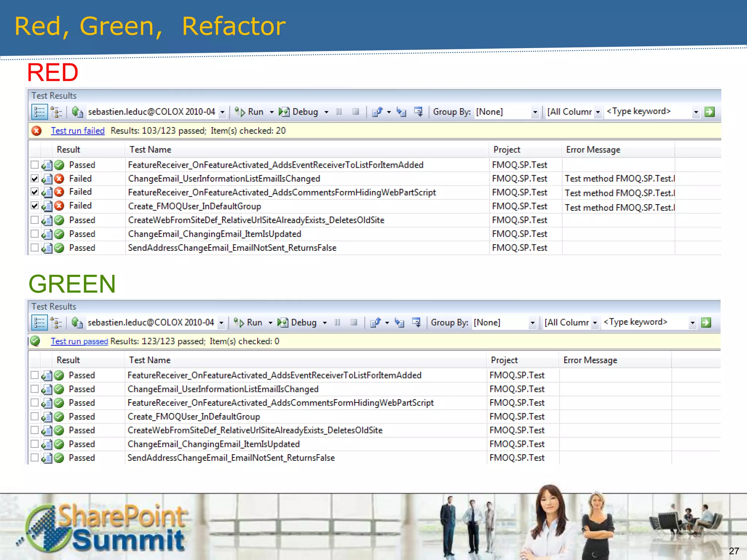The image size is (747, 560).
Task: Open All Columns dropdown in GREEN toolbar
Action: tap(595, 323)
